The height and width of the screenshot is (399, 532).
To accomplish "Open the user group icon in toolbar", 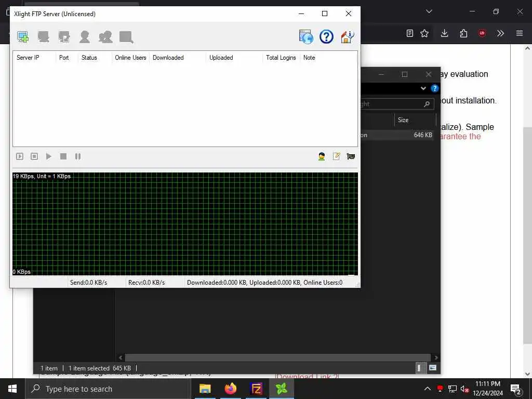I will tap(105, 37).
